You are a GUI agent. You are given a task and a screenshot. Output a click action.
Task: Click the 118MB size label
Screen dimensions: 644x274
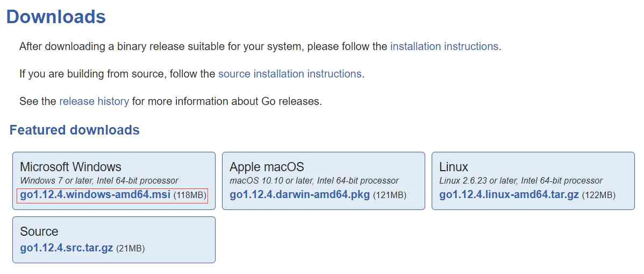click(190, 195)
